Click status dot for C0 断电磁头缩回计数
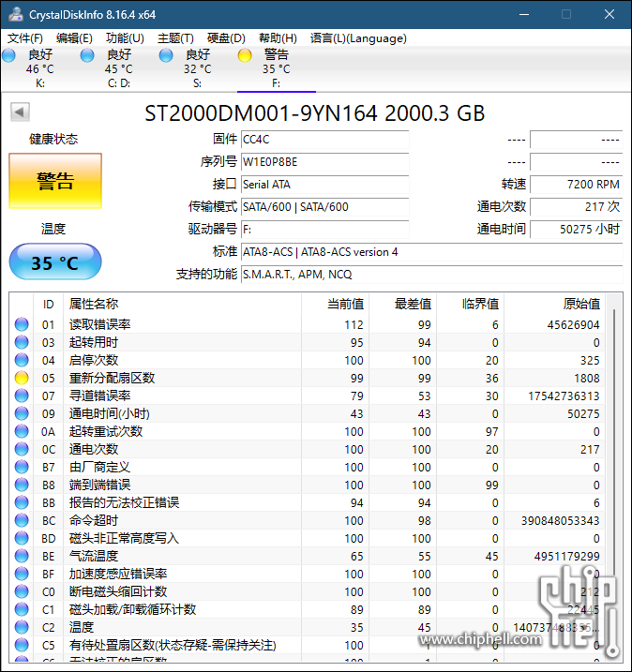 pos(22,591)
